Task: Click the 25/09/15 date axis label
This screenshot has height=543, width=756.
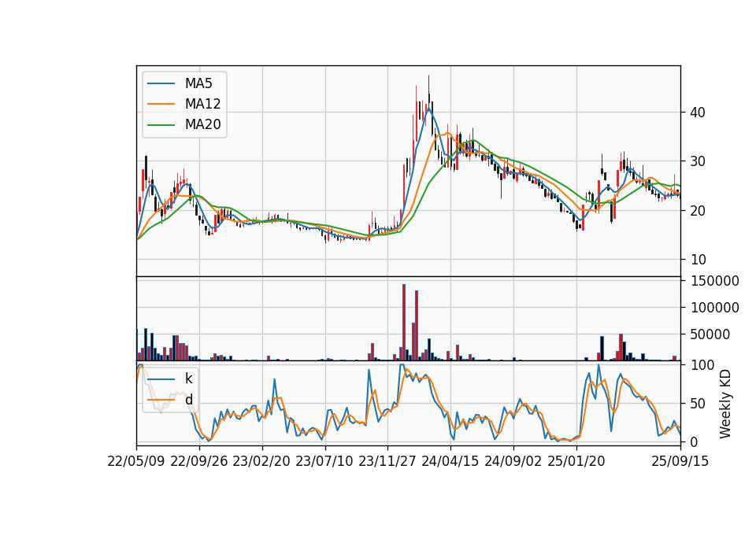Action: coord(680,461)
